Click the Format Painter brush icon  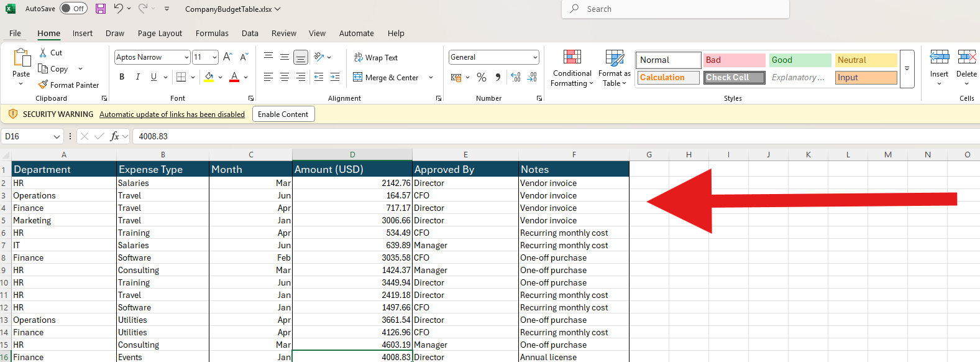43,85
